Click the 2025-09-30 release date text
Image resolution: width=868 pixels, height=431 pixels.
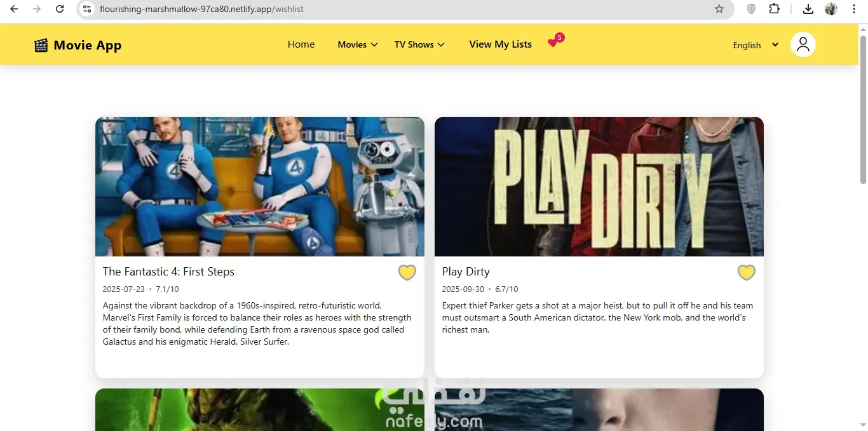463,289
